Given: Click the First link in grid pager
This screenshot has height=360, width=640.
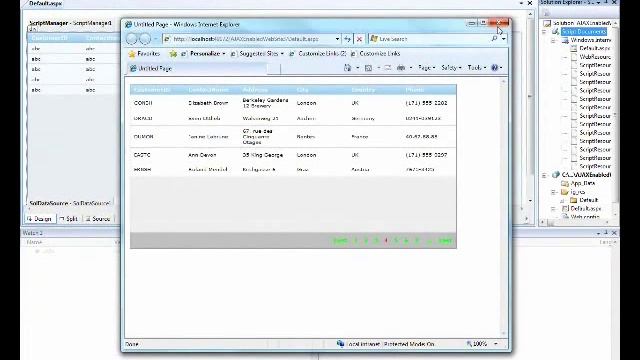Looking at the screenshot, I should 340,240.
